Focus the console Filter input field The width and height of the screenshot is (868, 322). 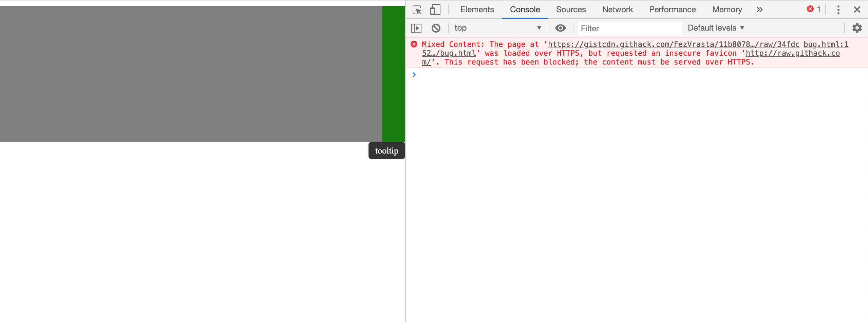pyautogui.click(x=630, y=28)
